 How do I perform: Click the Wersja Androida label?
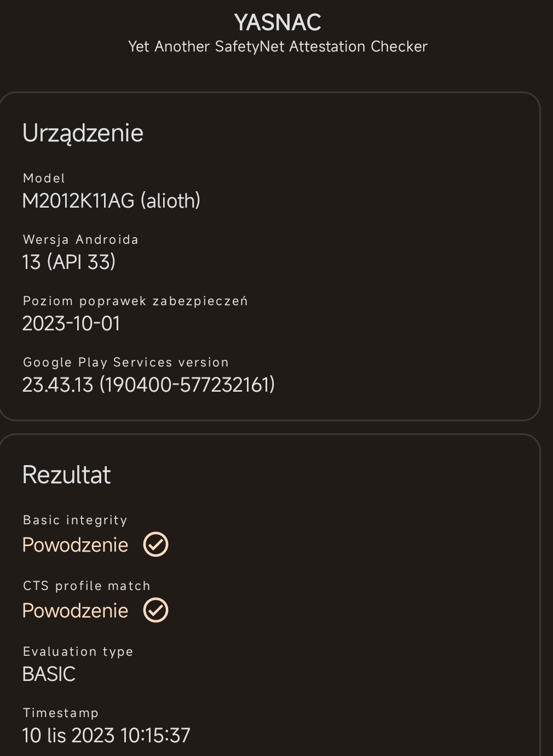80,239
